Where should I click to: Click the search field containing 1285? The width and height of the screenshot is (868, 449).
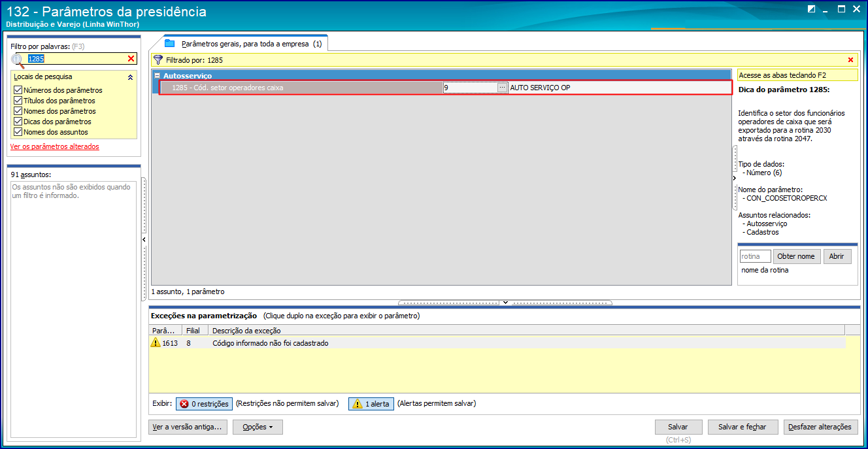(76, 59)
